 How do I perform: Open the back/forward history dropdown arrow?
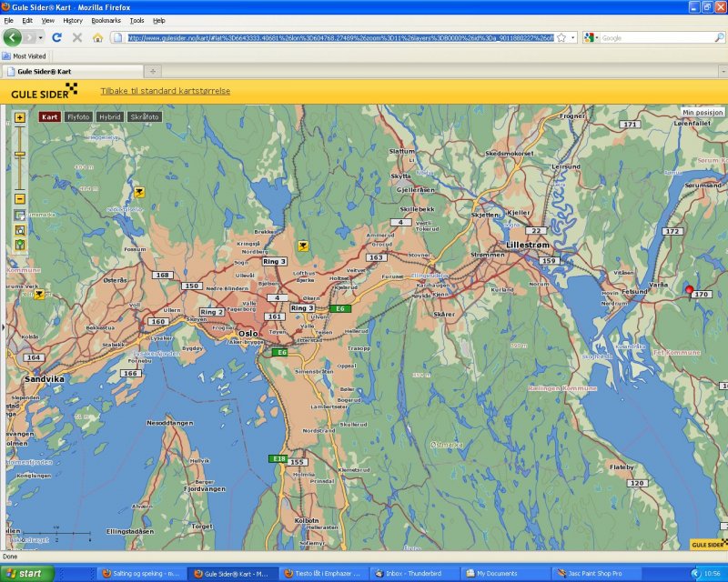click(x=39, y=37)
